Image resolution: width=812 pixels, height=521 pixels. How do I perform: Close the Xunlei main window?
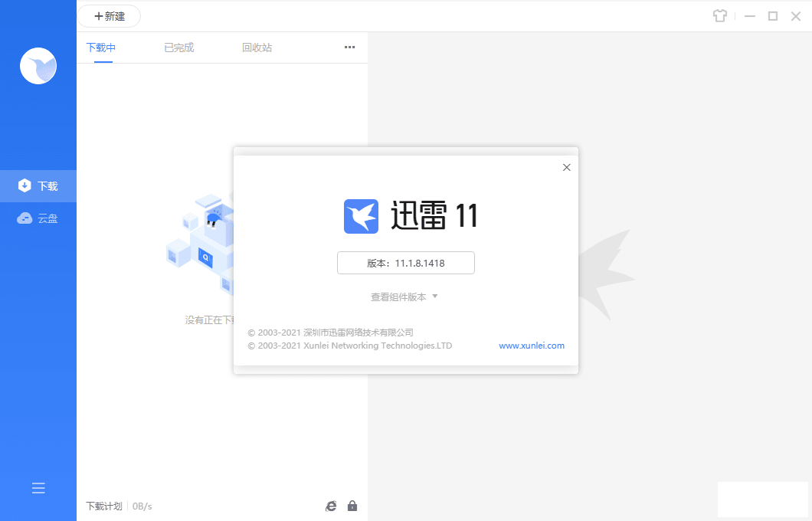click(796, 16)
